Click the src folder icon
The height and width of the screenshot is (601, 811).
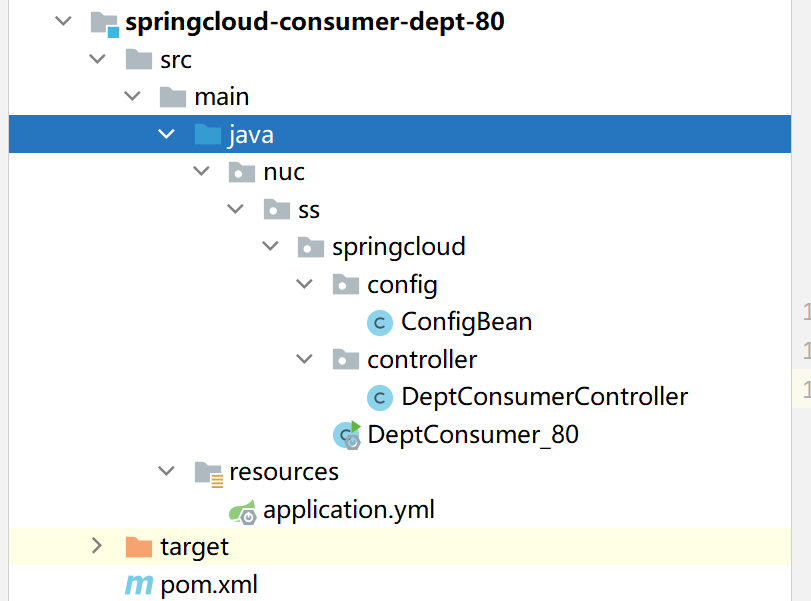(139, 59)
